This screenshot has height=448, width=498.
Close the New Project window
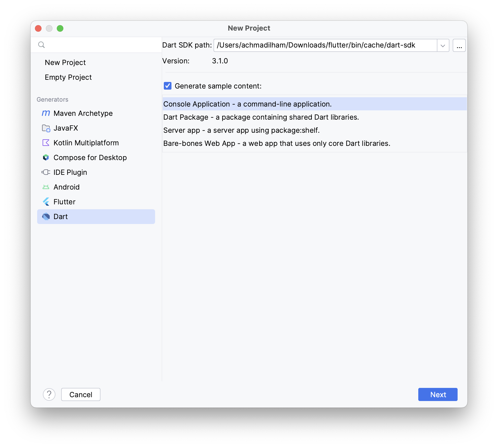click(x=38, y=28)
